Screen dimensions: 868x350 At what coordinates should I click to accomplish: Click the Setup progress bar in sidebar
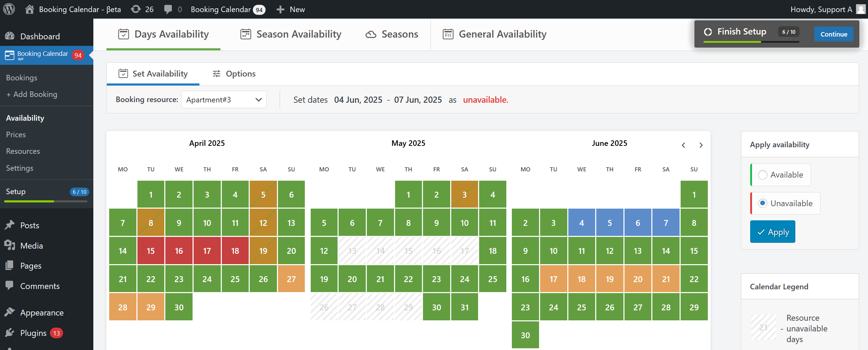click(46, 201)
